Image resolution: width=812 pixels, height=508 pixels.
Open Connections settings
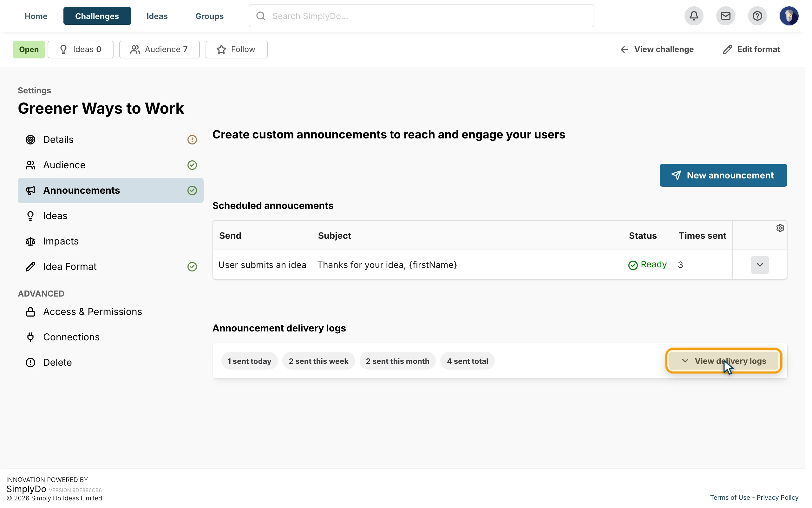pyautogui.click(x=110, y=337)
